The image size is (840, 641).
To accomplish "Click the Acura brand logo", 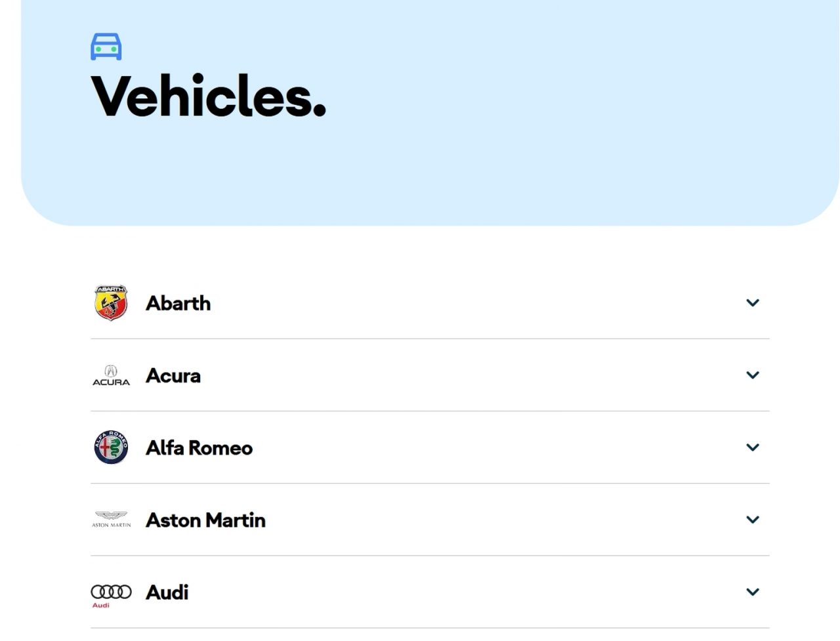I will point(111,375).
